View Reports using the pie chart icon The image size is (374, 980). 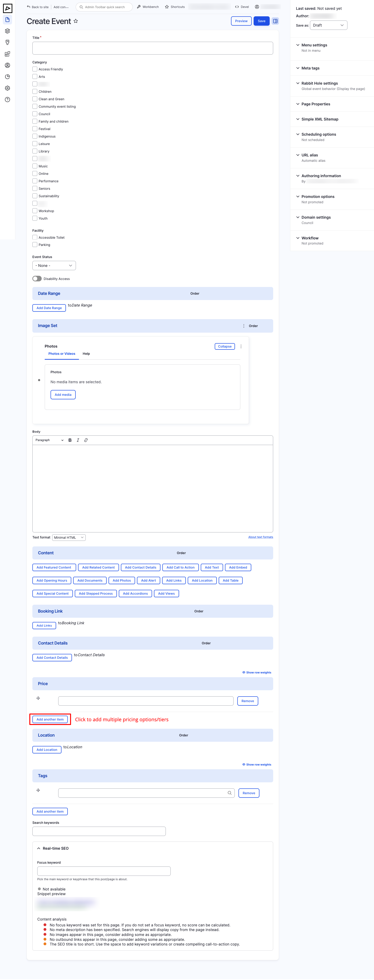[7, 76]
